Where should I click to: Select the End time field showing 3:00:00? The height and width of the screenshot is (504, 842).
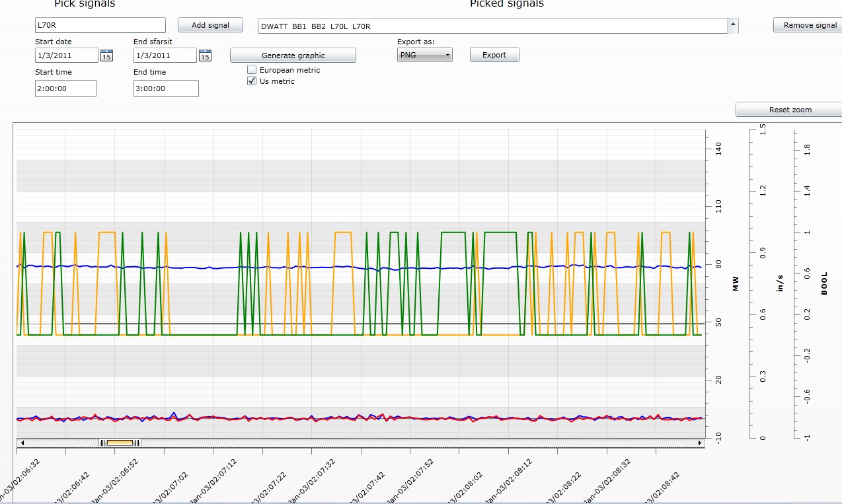pos(165,89)
